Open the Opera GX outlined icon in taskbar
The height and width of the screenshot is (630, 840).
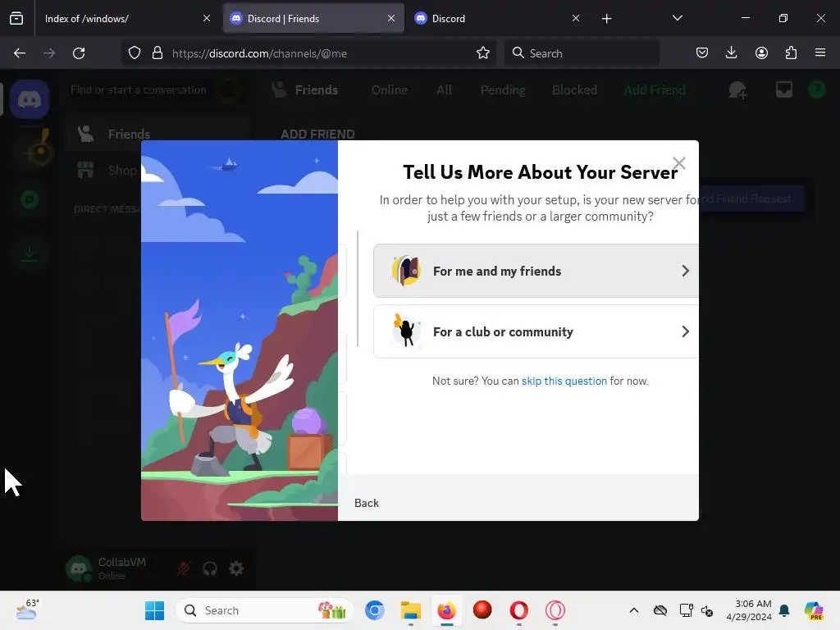(x=555, y=610)
